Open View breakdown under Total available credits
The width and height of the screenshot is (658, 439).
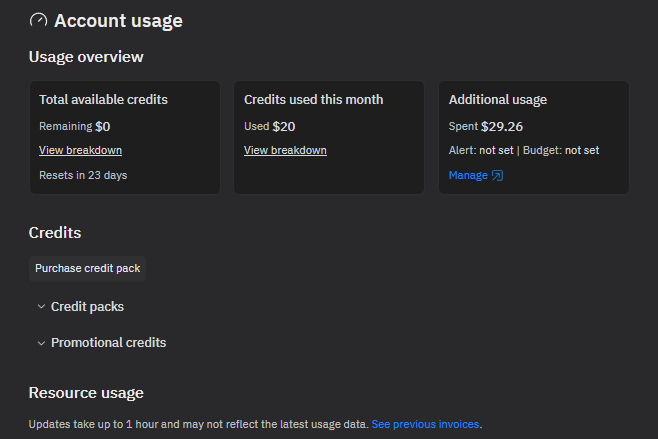[80, 151]
